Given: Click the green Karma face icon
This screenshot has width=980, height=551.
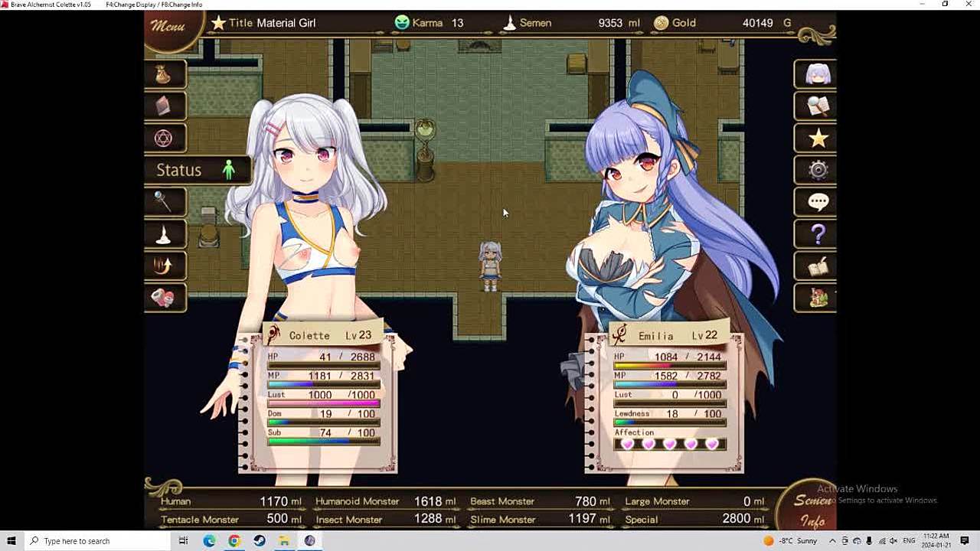Looking at the screenshot, I should tap(402, 23).
